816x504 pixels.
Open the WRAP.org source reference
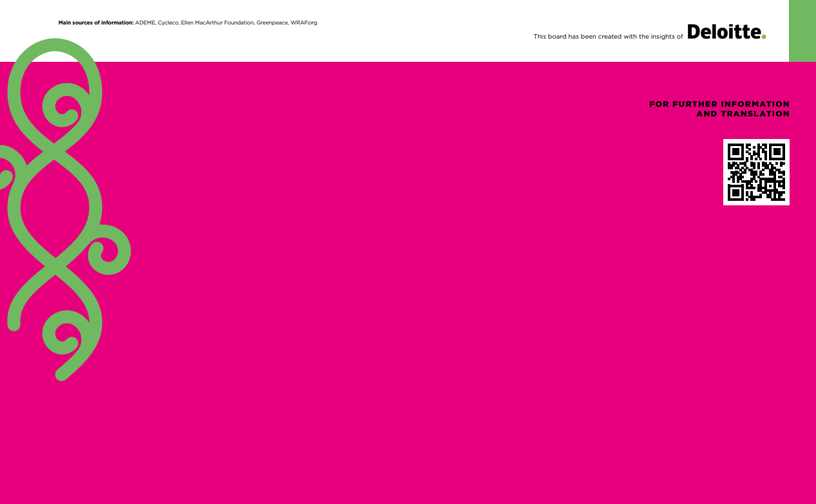(x=304, y=23)
